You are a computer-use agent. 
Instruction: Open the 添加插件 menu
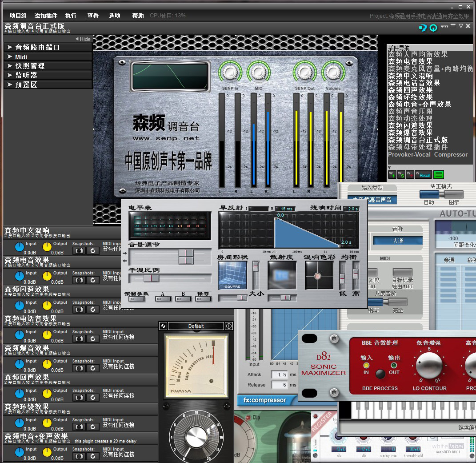tap(46, 16)
